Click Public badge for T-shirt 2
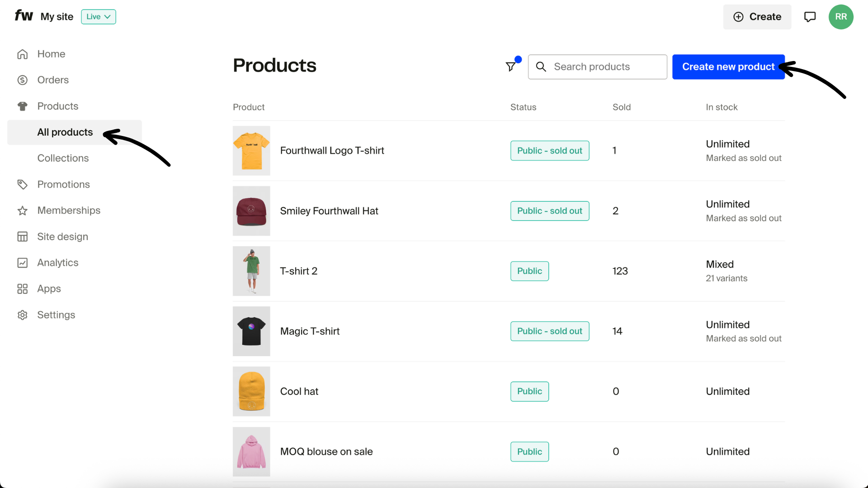Viewport: 868px width, 488px height. [x=529, y=271]
